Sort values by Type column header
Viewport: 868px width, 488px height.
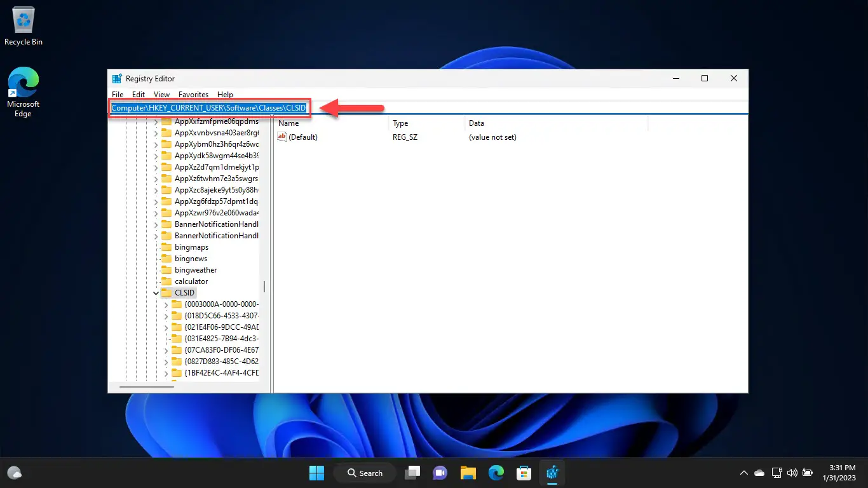pyautogui.click(x=426, y=123)
